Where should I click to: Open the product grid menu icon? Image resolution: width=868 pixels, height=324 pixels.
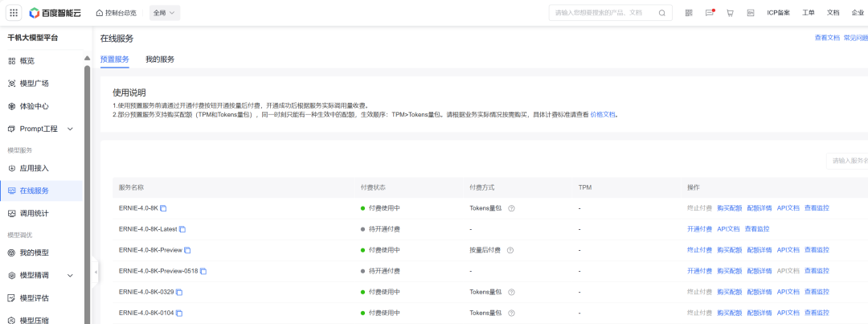click(14, 13)
